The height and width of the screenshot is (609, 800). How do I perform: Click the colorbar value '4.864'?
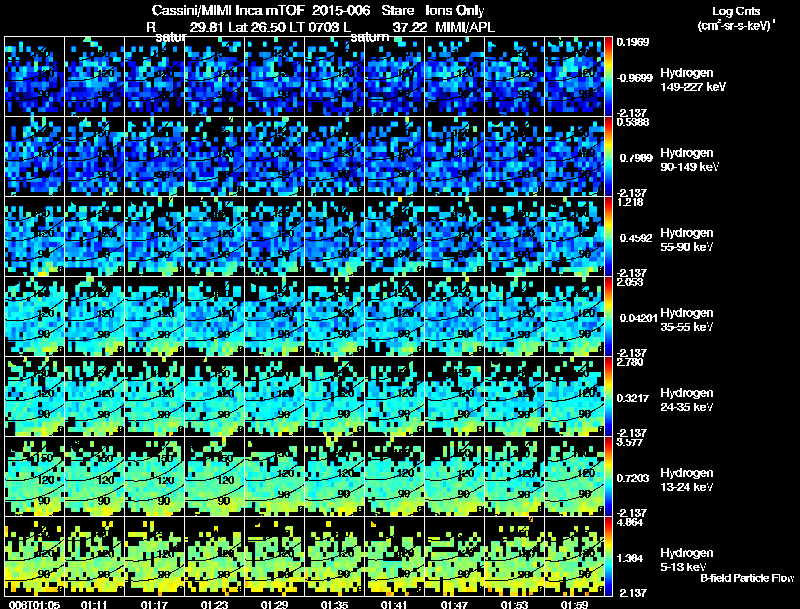coord(630,522)
